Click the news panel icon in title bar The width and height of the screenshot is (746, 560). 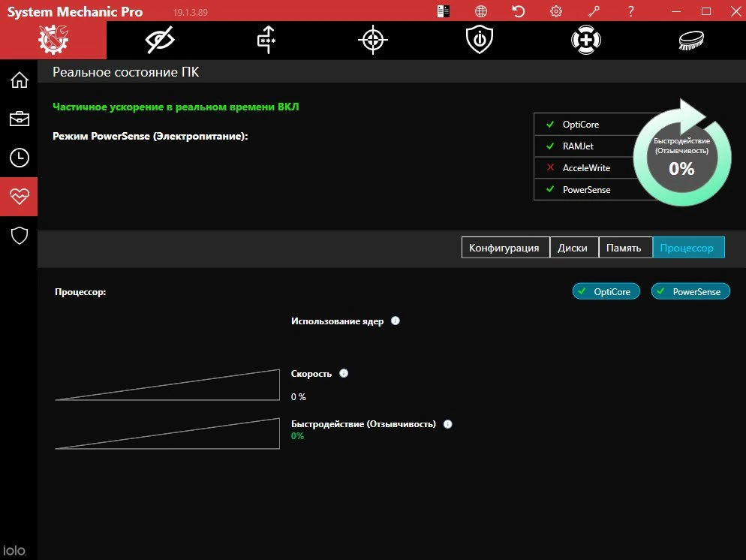[444, 11]
